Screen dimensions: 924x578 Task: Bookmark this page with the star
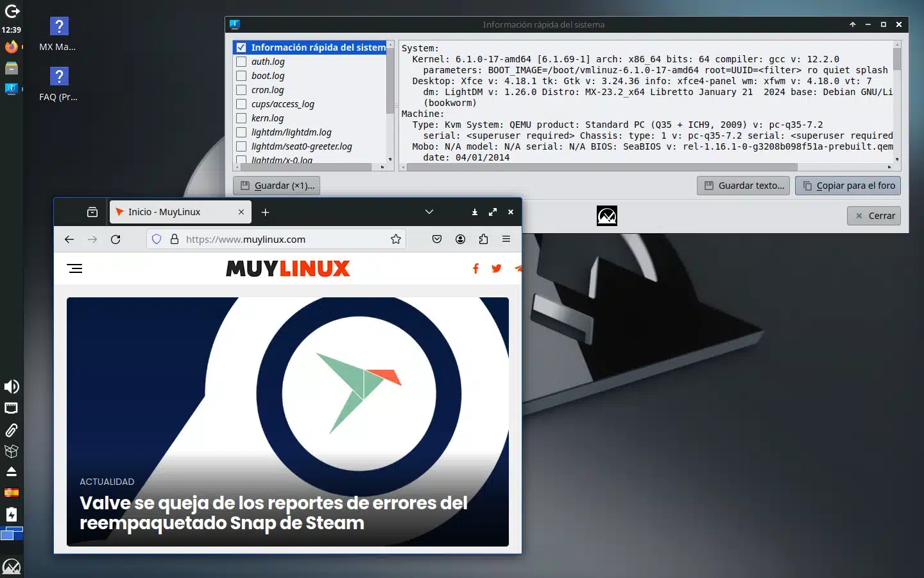pyautogui.click(x=396, y=239)
